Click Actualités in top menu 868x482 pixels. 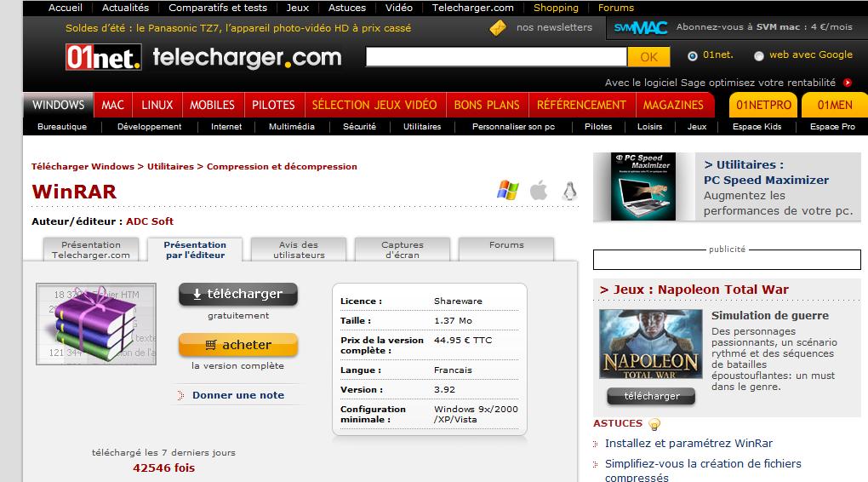pyautogui.click(x=126, y=8)
